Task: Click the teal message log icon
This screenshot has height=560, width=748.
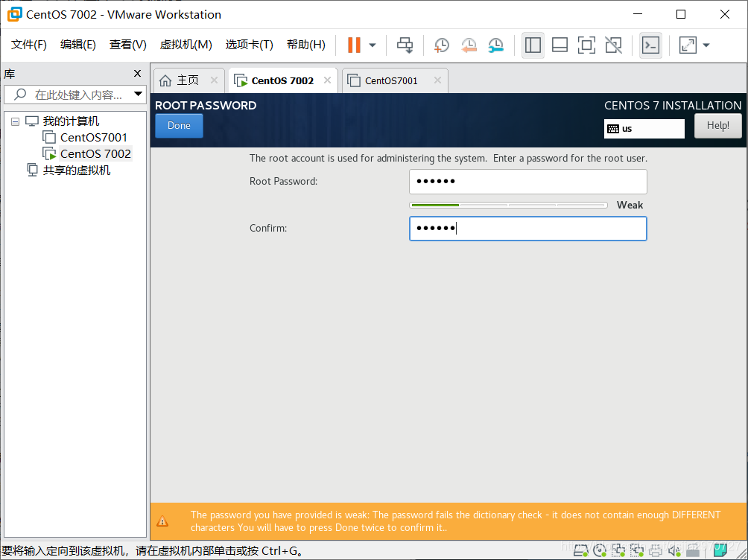Action: coord(720,550)
